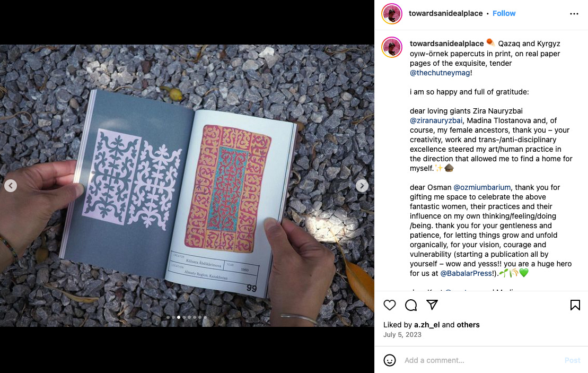The image size is (588, 373).
Task: Share the post via paper plane icon
Action: 432,305
